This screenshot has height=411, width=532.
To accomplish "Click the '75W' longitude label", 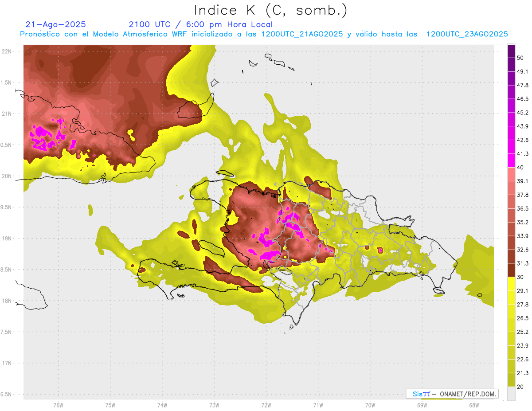I will click(110, 405).
